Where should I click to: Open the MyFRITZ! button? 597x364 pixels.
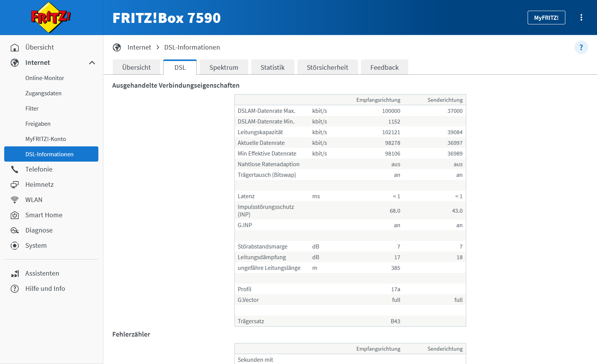546,18
